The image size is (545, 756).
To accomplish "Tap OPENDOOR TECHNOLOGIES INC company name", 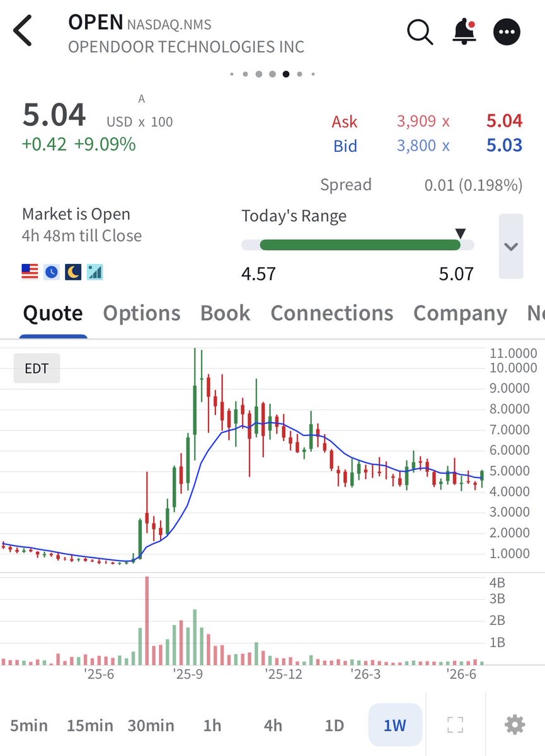I will 186,47.
